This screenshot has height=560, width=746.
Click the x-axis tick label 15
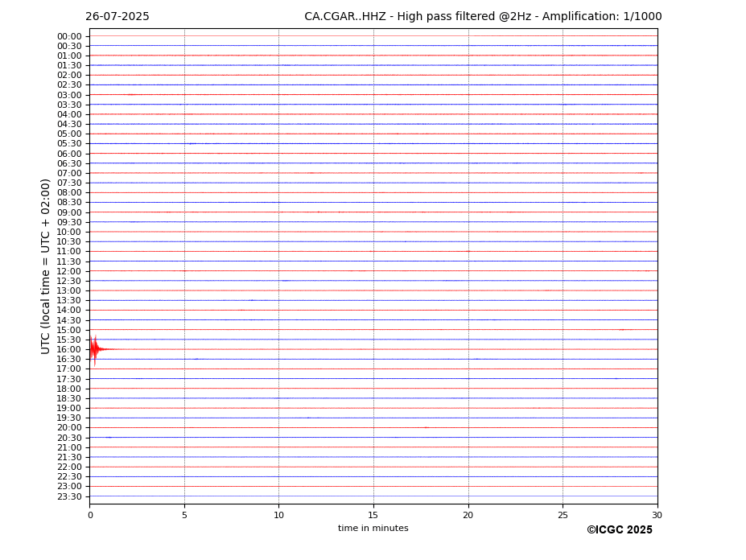pyautogui.click(x=373, y=515)
